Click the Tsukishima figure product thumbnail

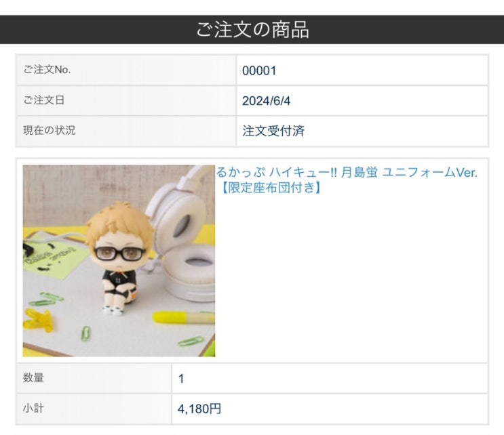click(x=119, y=261)
